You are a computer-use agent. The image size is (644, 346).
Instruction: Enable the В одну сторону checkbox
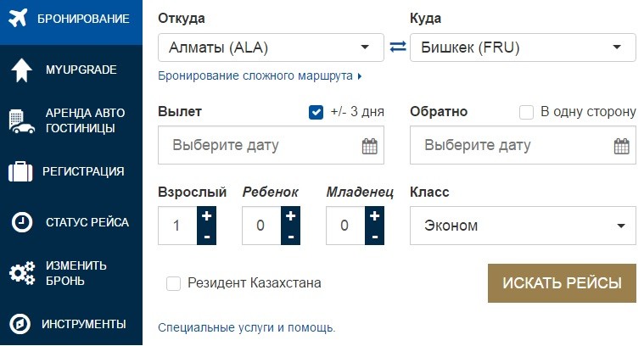point(526,112)
